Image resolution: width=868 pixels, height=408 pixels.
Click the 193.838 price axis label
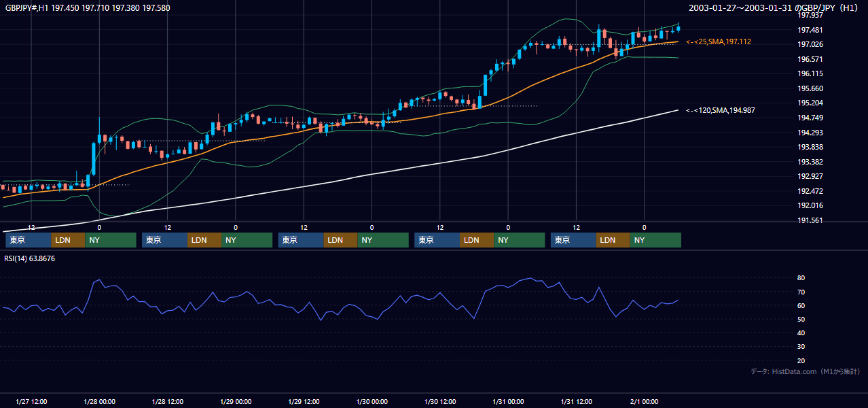[x=810, y=147]
